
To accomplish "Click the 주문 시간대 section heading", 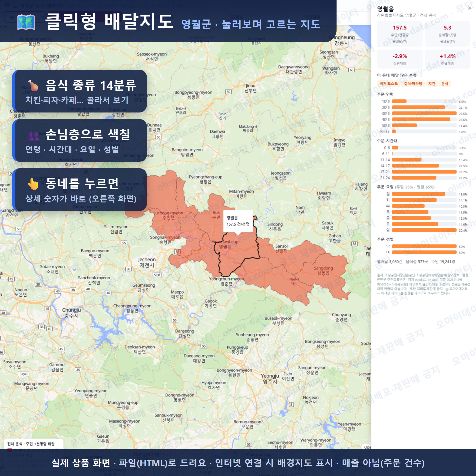I will pyautogui.click(x=387, y=140).
